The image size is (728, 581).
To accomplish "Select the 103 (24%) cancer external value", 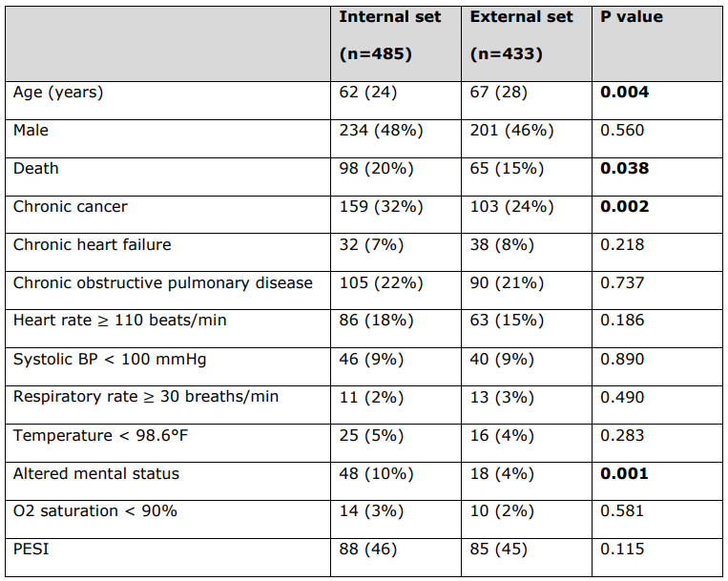I will pyautogui.click(x=511, y=207).
